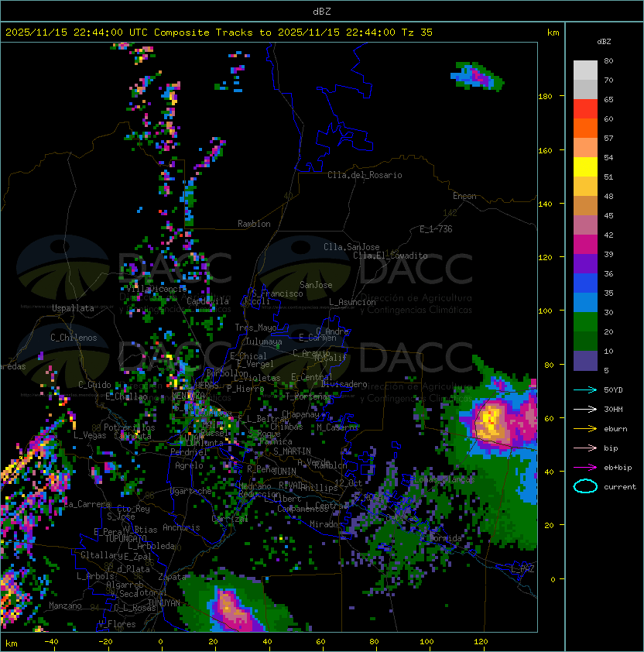Click the 'Capdevila' map label
This screenshot has width=644, height=652.
[207, 301]
